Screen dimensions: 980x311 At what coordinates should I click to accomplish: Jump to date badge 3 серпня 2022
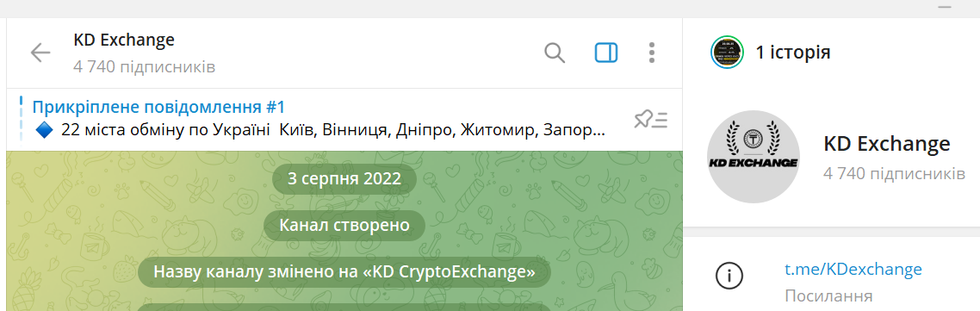coord(344,179)
